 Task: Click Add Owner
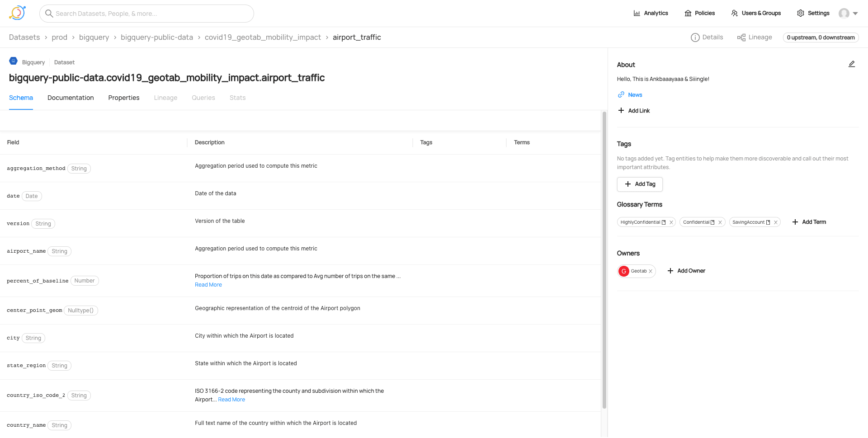[686, 271]
